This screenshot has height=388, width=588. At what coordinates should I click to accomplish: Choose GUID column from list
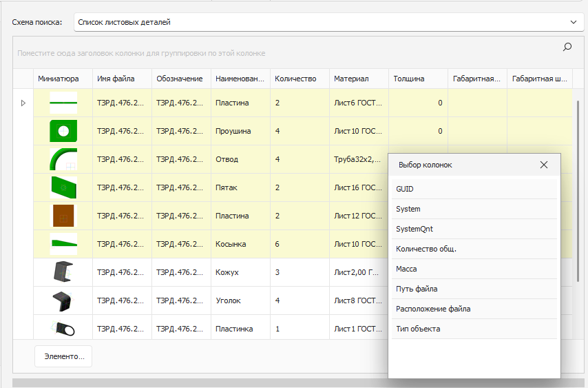click(474, 189)
